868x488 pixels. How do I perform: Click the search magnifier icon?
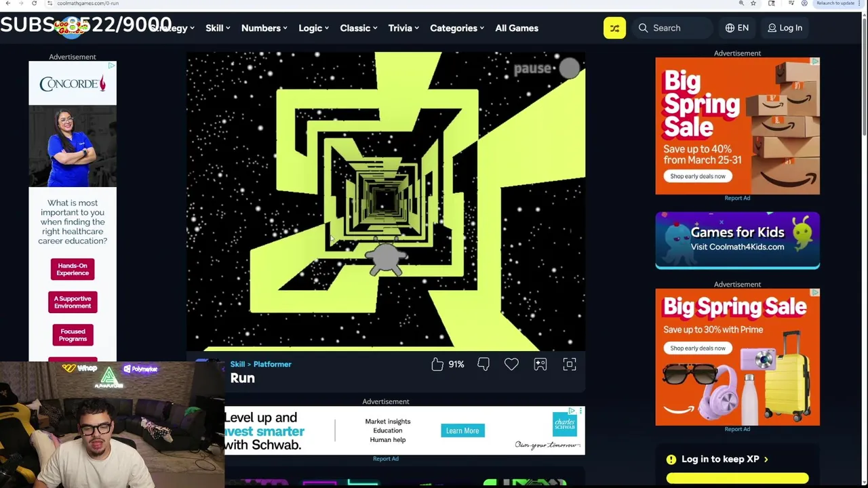tap(643, 28)
